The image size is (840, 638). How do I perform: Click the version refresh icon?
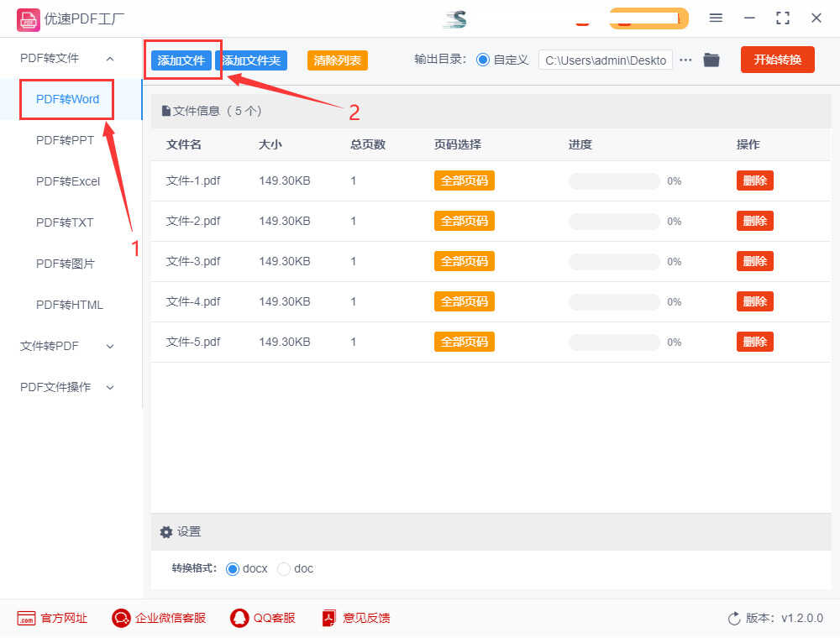(734, 618)
